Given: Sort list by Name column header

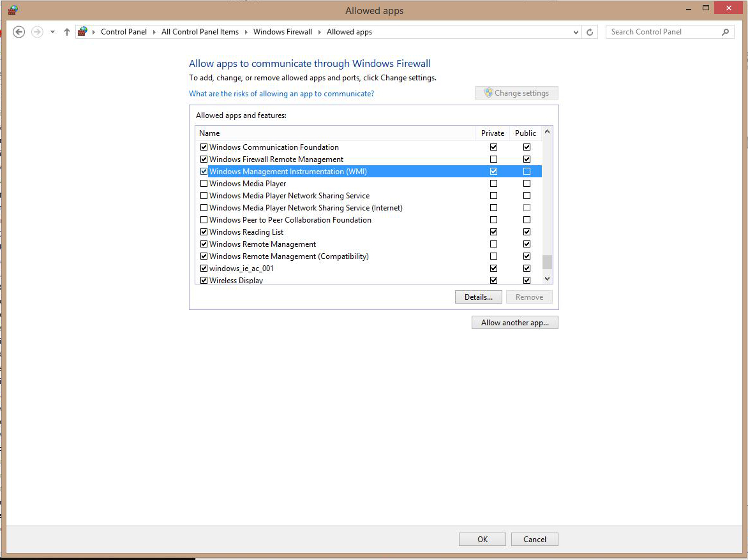Looking at the screenshot, I should pos(335,133).
